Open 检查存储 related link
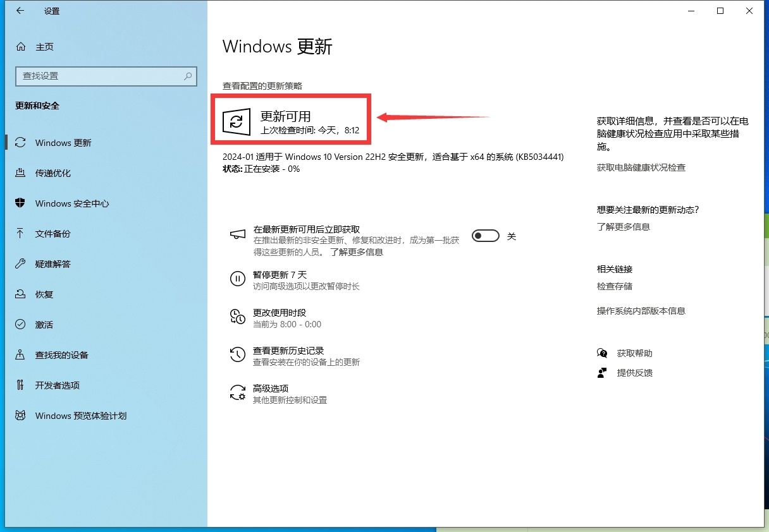This screenshot has height=532, width=769. click(x=615, y=286)
